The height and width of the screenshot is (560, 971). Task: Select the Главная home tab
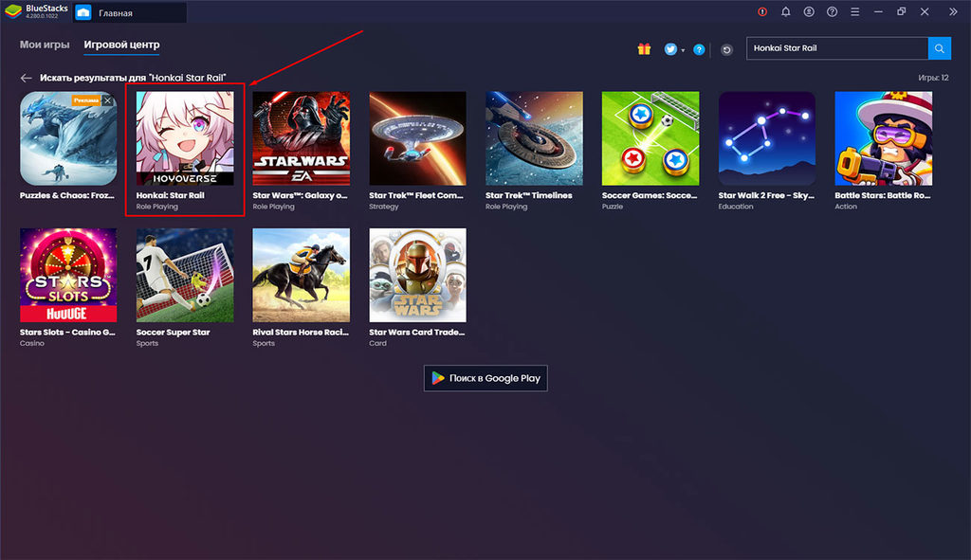pos(130,12)
